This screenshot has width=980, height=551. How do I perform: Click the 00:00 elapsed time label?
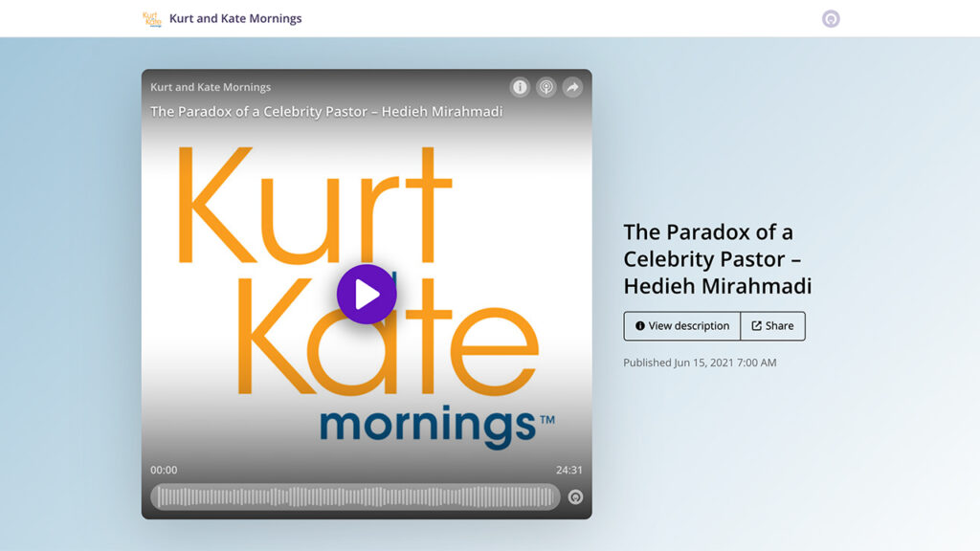164,470
